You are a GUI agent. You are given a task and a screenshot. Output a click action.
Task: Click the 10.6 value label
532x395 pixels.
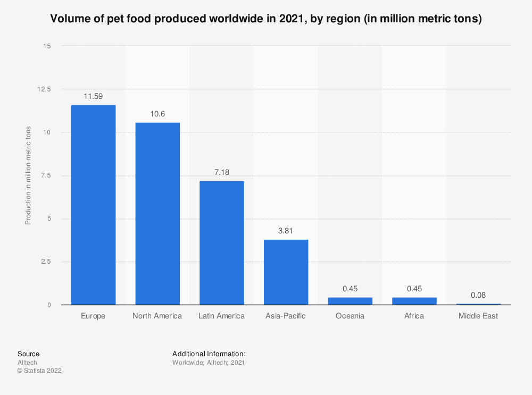click(x=157, y=114)
